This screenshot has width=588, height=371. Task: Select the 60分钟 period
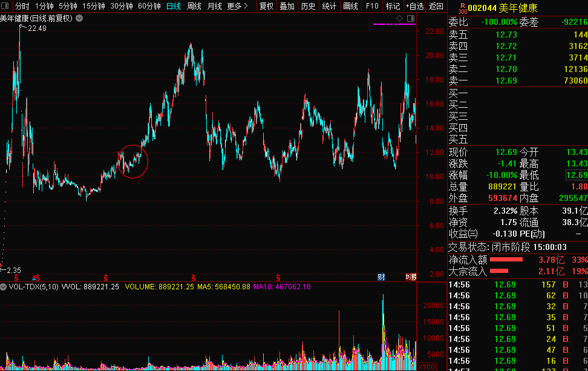[149, 7]
